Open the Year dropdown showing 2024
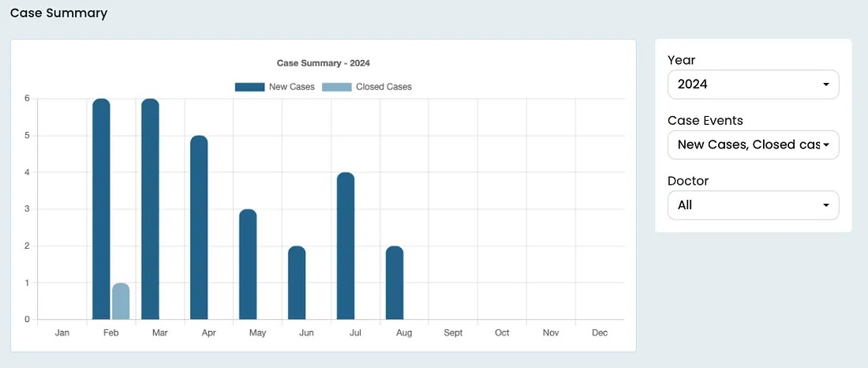 point(752,84)
